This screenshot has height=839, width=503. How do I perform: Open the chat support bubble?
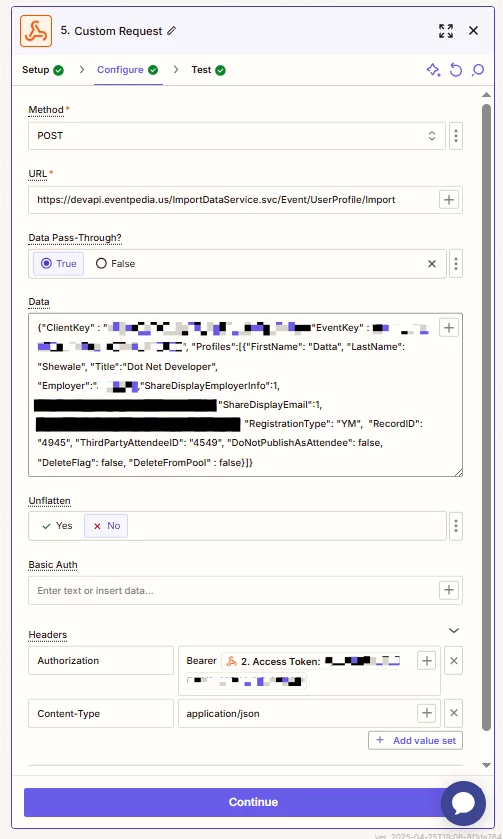[463, 803]
